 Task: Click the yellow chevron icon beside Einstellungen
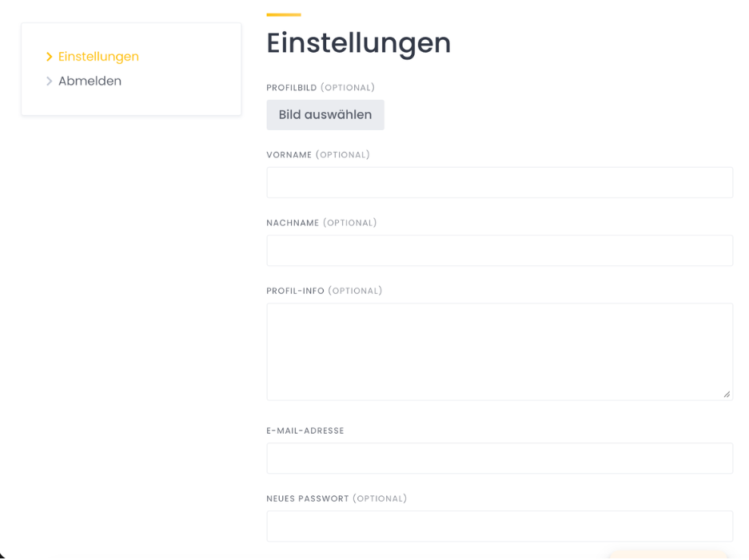point(50,57)
